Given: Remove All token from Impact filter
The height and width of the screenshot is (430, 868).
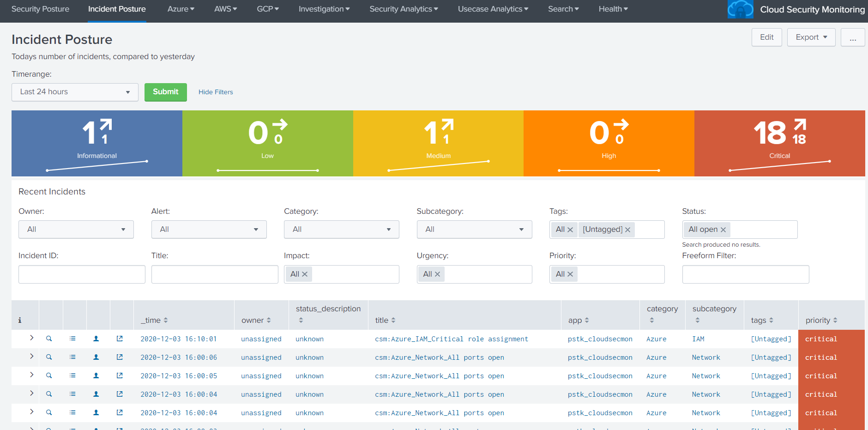Looking at the screenshot, I should tap(305, 274).
